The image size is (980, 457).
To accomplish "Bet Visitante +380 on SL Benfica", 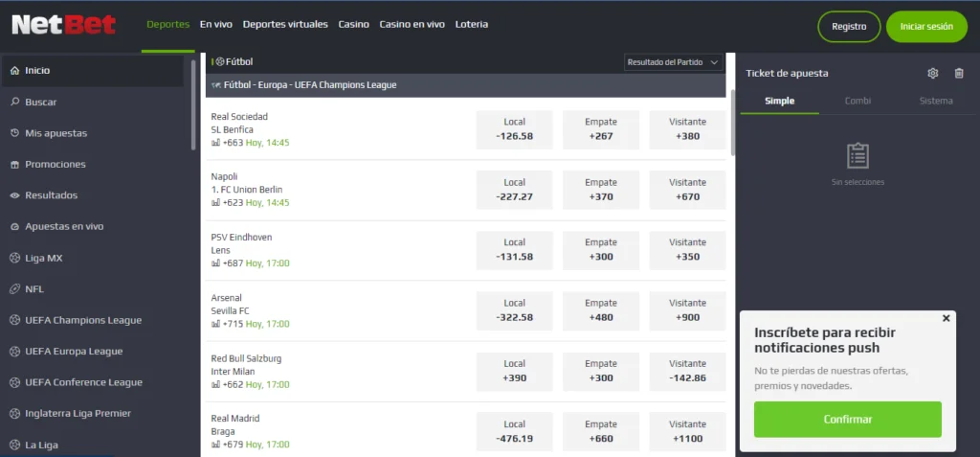I will (687, 129).
